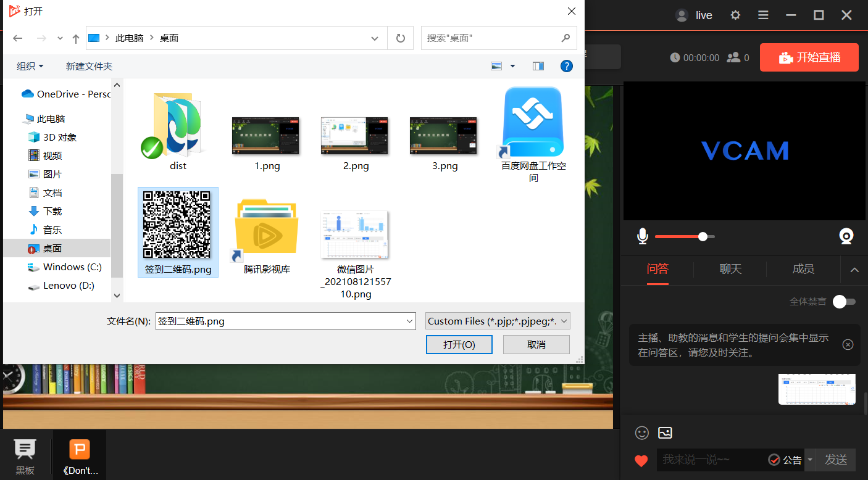Screen dimensions: 868x480
Task: Open the Custom Files type dropdown
Action: pyautogui.click(x=498, y=321)
